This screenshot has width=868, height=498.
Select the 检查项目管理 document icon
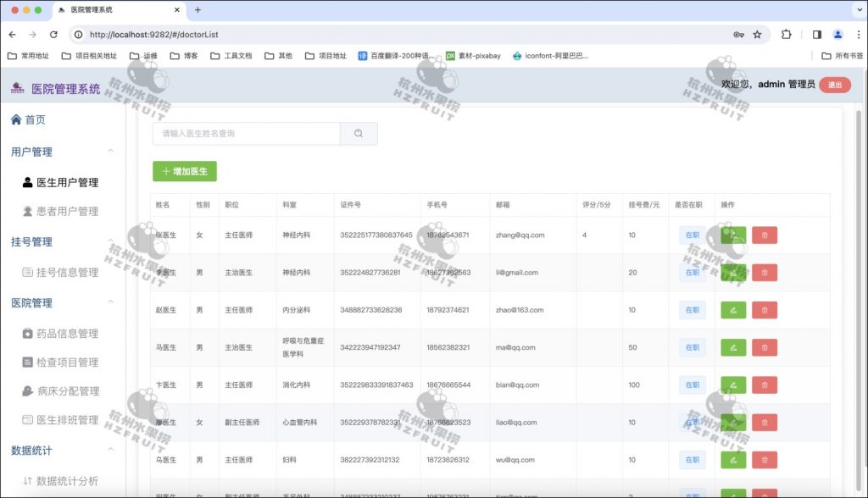tap(29, 362)
